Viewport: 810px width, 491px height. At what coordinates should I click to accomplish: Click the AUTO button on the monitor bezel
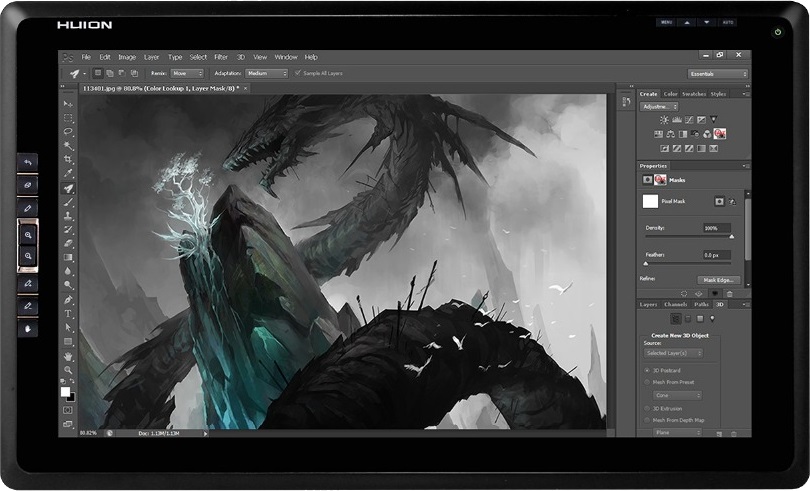coord(727,22)
